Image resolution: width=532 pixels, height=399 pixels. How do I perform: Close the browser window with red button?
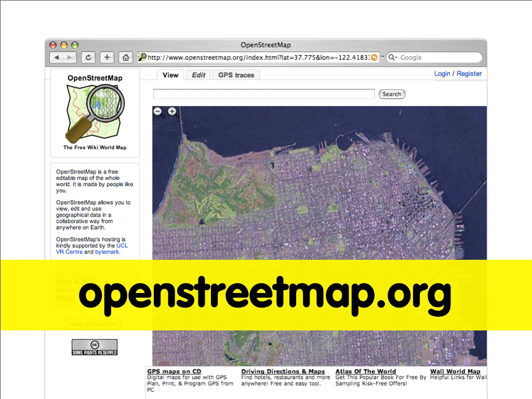(53, 45)
